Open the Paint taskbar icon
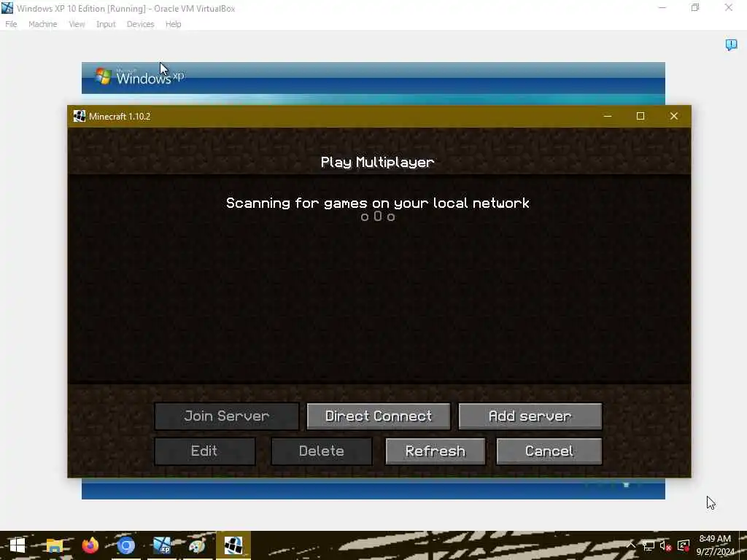Screen dimensions: 747x560 tap(197, 545)
